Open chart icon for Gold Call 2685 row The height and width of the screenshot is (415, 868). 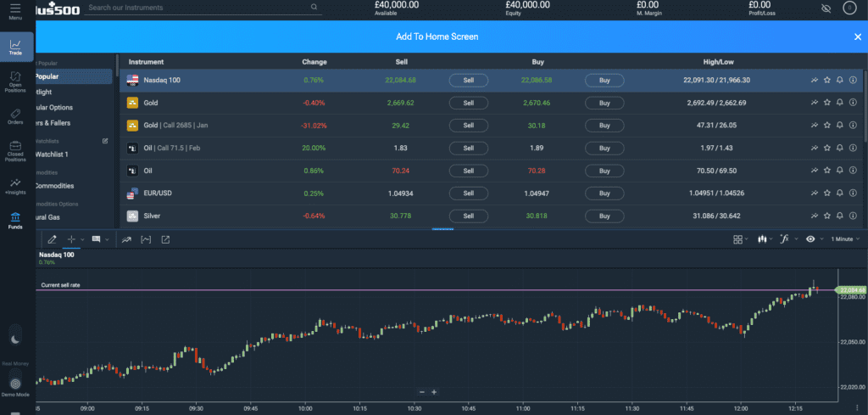coord(815,126)
